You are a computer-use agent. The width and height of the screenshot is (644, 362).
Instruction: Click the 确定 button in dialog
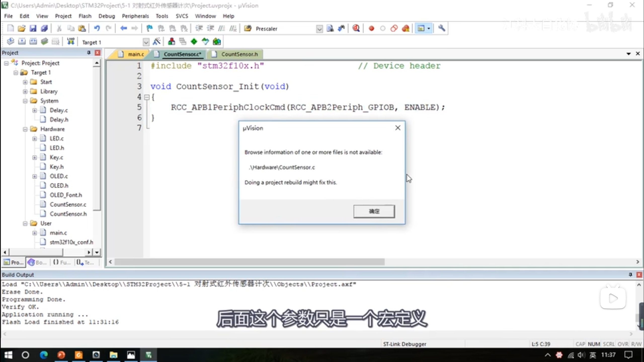pos(374,211)
